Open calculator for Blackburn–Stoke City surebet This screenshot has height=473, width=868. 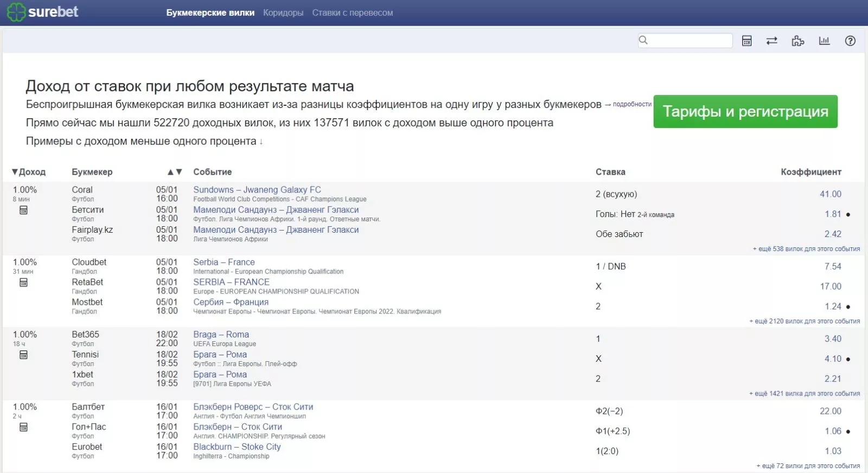pos(23,427)
